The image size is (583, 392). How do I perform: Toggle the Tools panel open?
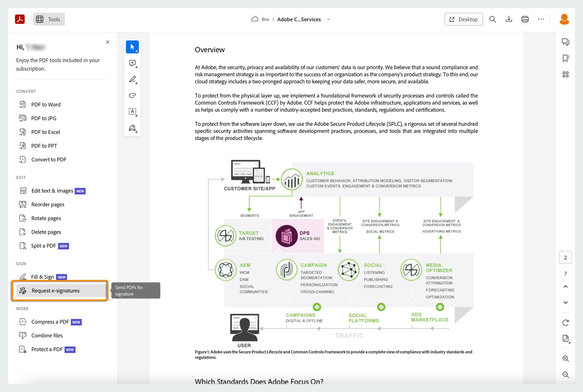point(49,19)
